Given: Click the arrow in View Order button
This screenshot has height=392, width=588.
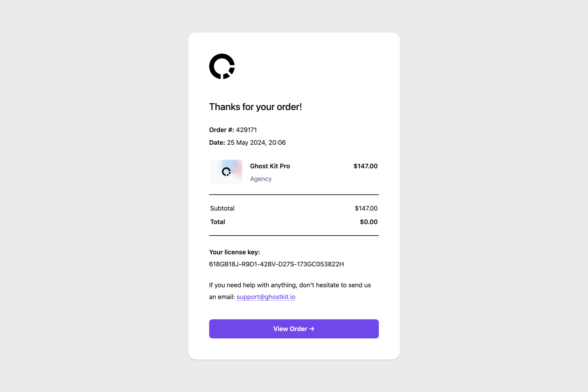Looking at the screenshot, I should (312, 329).
